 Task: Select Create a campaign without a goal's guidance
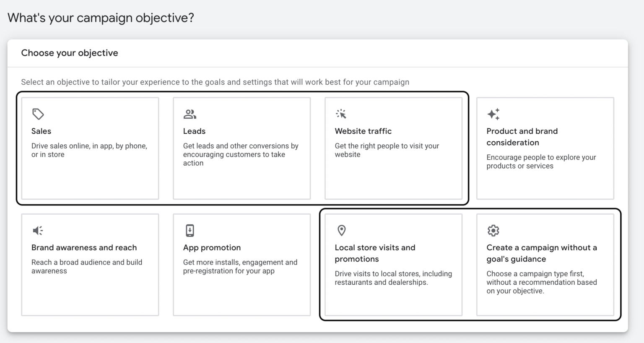coord(541,253)
